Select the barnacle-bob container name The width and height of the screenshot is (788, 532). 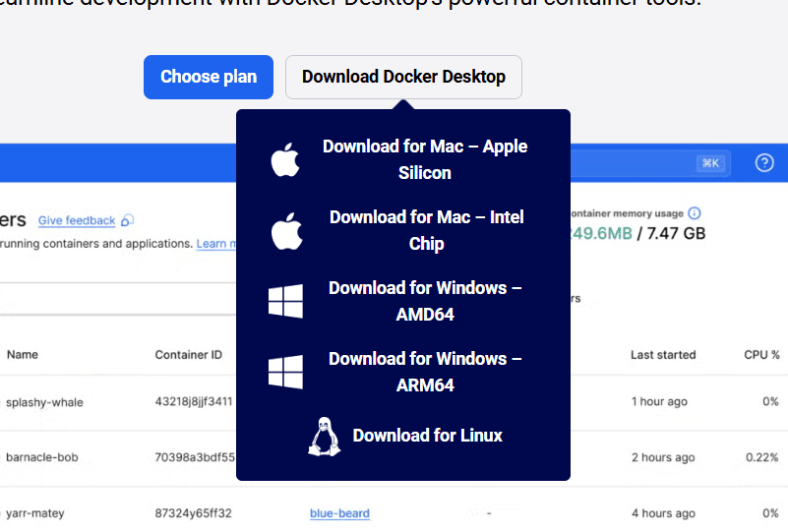pos(42,457)
